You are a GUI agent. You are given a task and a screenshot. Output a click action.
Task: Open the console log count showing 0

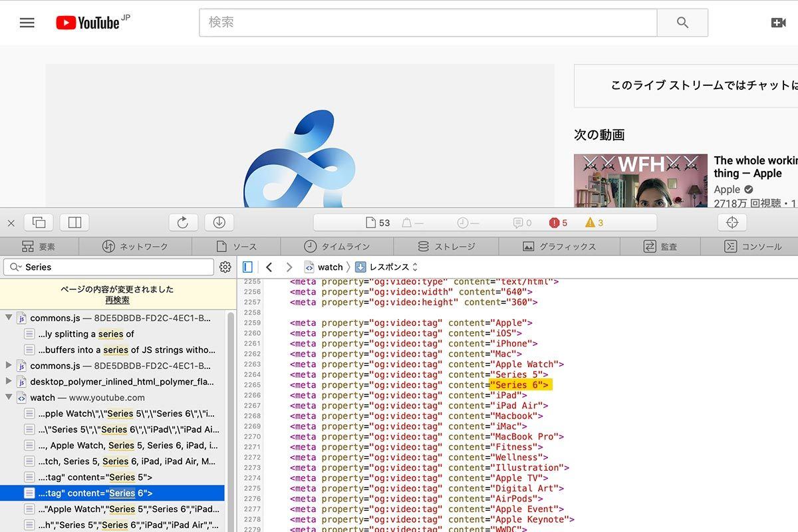click(x=523, y=223)
